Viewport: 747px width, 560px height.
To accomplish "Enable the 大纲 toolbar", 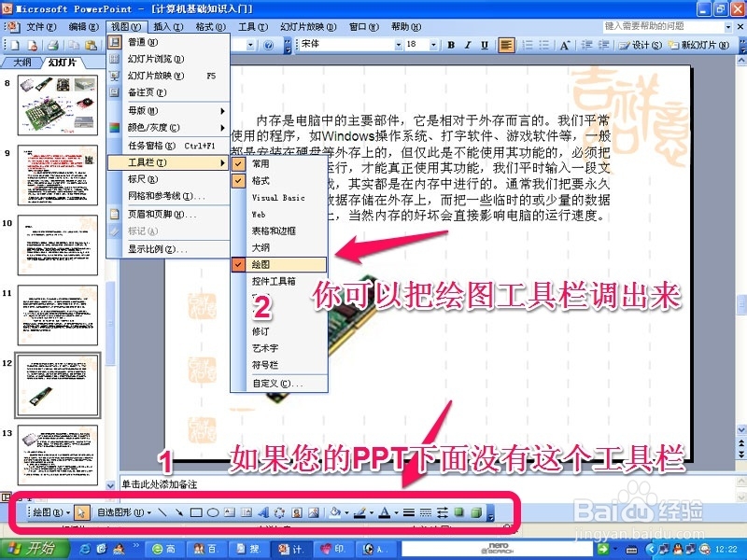I will pyautogui.click(x=279, y=247).
